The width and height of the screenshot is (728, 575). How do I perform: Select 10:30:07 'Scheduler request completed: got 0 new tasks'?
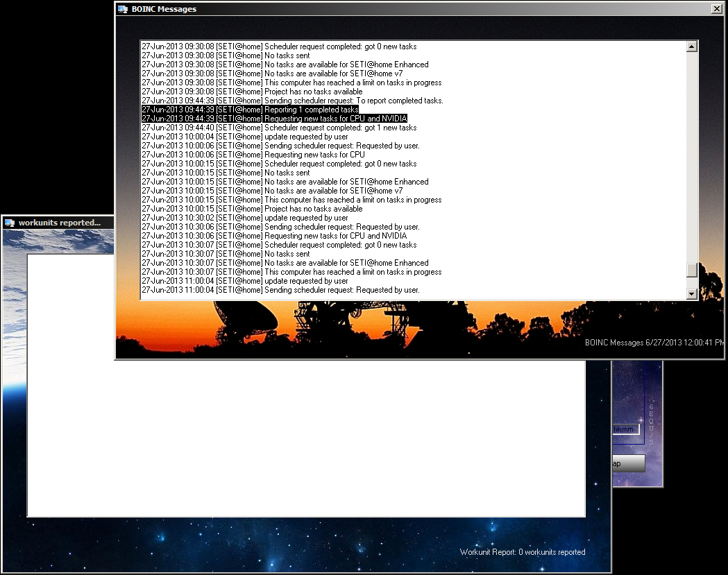pyautogui.click(x=279, y=245)
